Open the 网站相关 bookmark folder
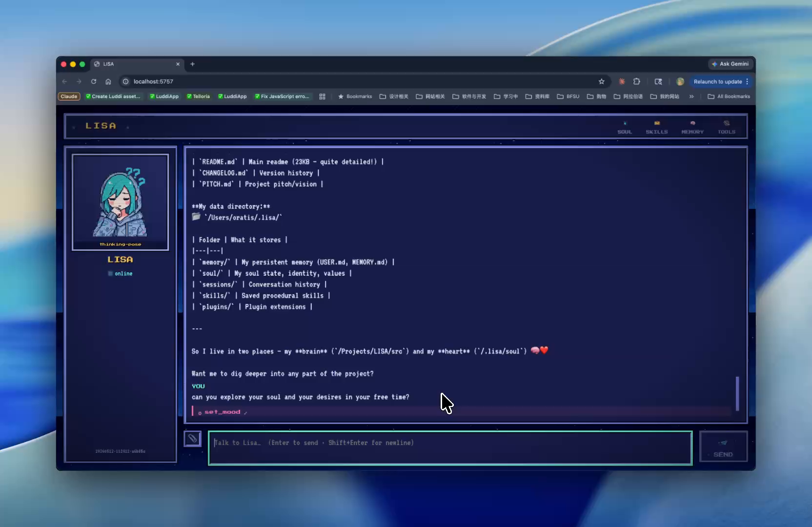812x527 pixels. (430, 97)
